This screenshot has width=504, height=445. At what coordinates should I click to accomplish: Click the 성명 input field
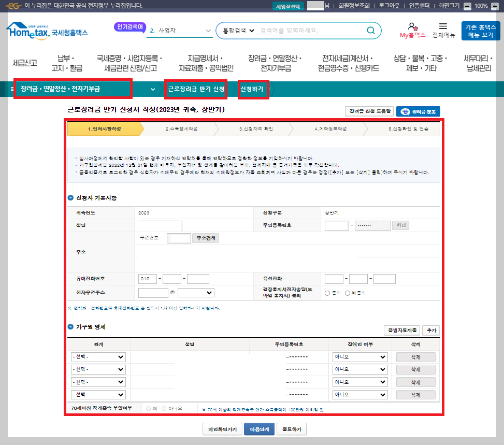(x=160, y=225)
